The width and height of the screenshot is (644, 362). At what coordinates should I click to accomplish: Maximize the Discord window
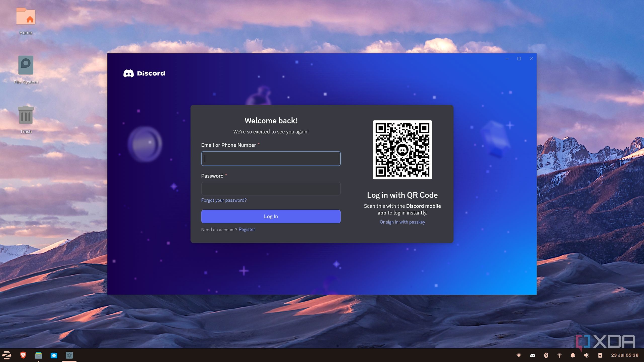point(519,59)
